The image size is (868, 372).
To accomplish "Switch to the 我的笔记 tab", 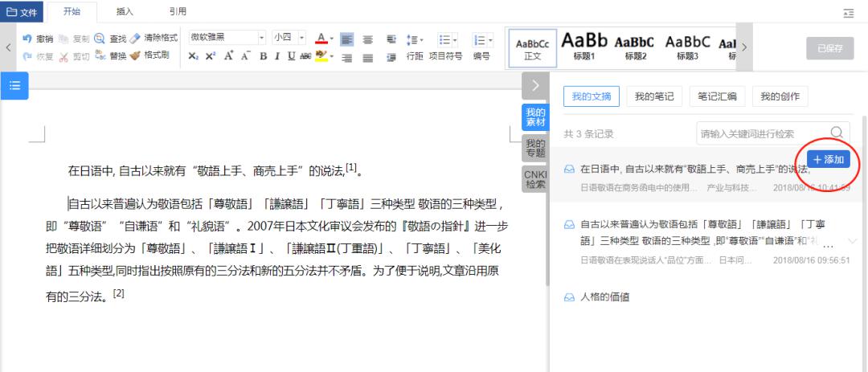I will pos(654,97).
